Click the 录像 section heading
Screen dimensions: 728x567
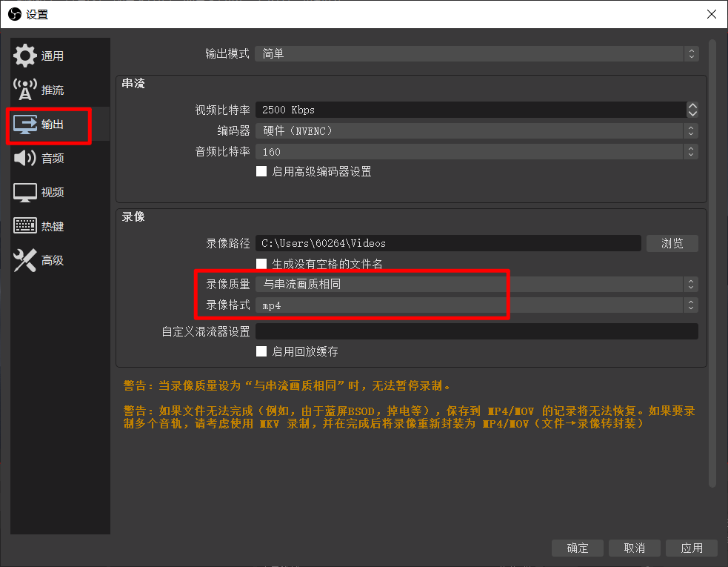pos(133,216)
